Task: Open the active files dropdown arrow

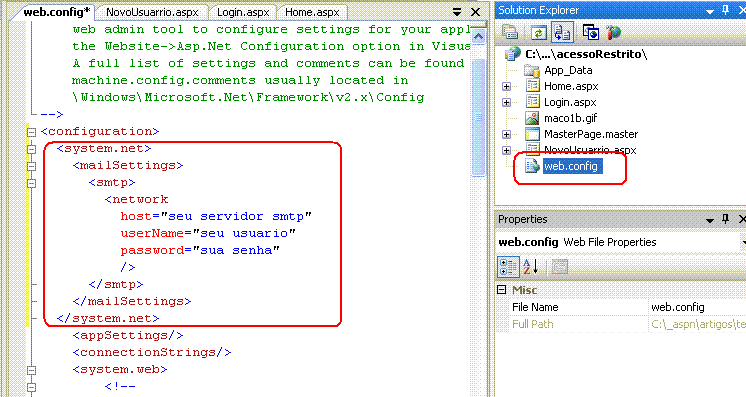Action: coord(457,12)
